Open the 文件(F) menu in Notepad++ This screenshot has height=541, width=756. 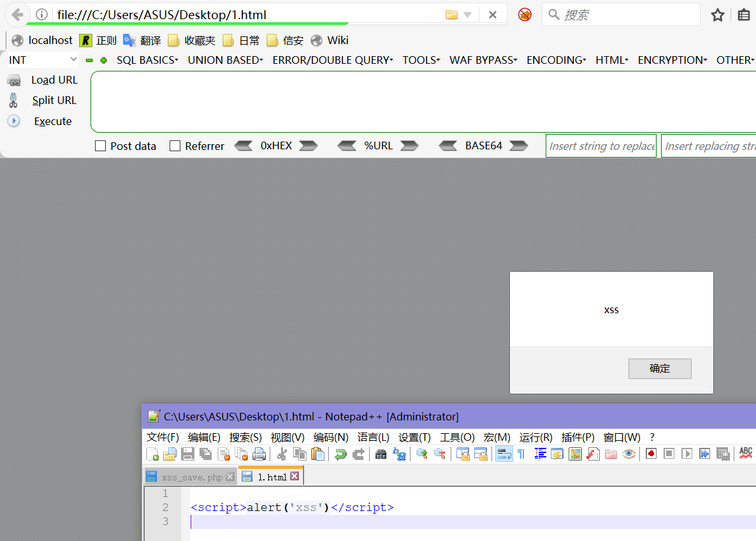tap(163, 437)
